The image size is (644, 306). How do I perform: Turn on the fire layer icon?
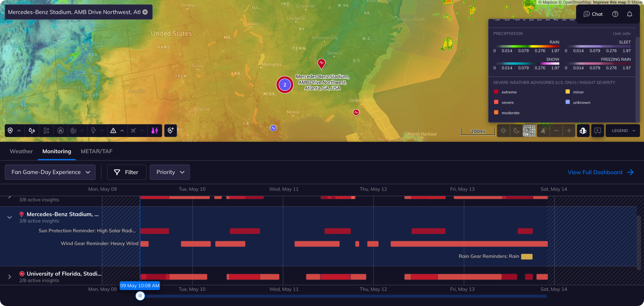pyautogui.click(x=61, y=131)
